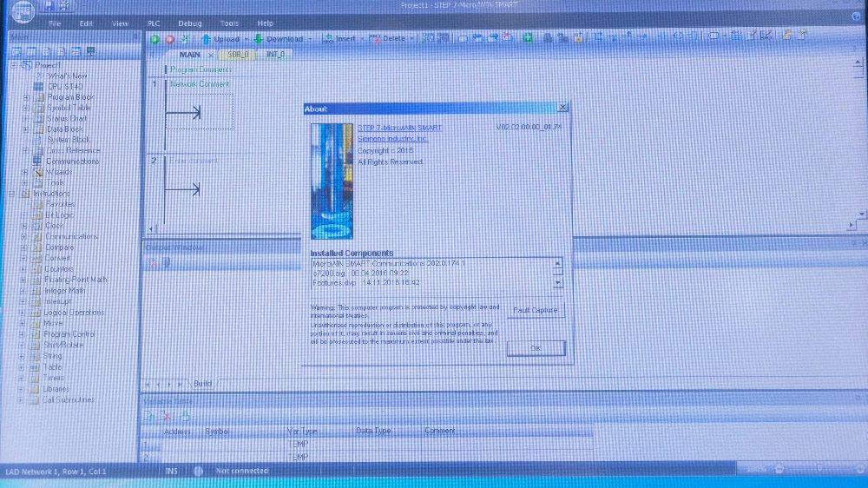Click the Compile checkmark toolbar icon
This screenshot has width=868, height=488.
coord(184,39)
